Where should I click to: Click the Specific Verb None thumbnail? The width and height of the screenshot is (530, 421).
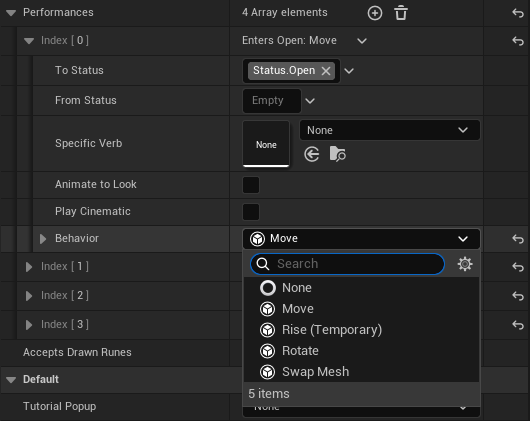(x=266, y=144)
